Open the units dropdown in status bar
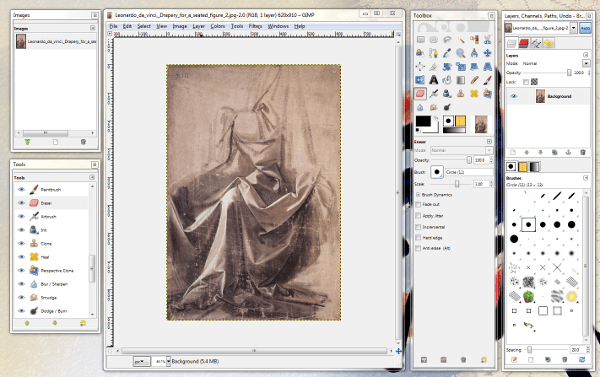This screenshot has height=377, width=600. (141, 361)
